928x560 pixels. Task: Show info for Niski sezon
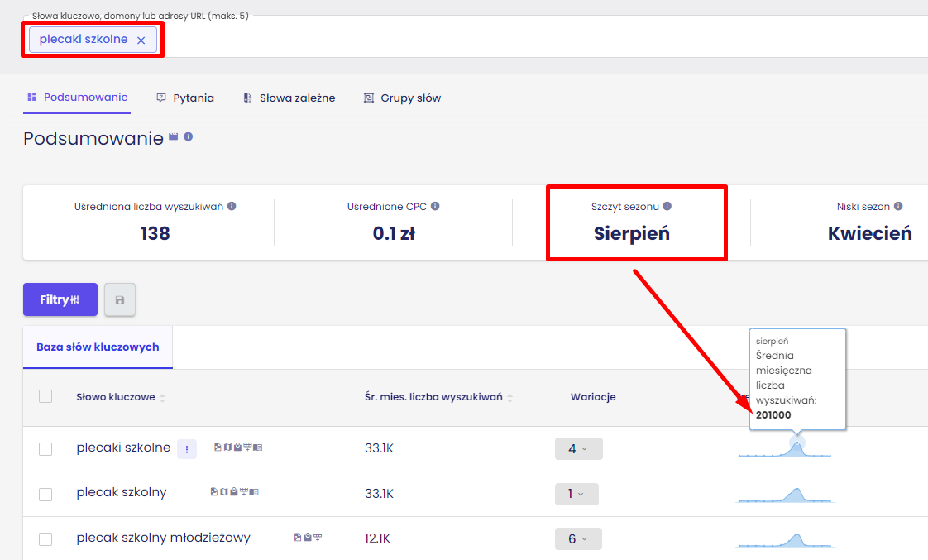tap(898, 206)
